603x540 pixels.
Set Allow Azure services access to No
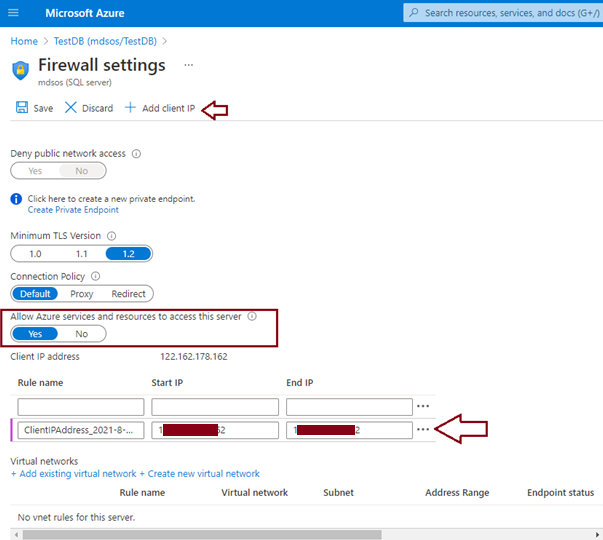(x=82, y=334)
